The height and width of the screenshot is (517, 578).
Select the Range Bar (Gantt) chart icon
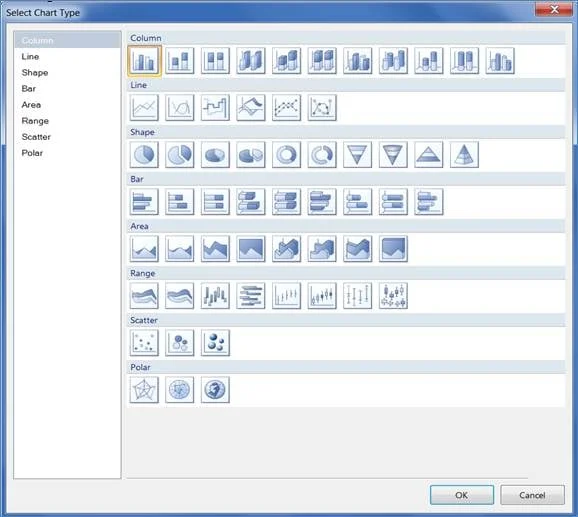pos(251,296)
